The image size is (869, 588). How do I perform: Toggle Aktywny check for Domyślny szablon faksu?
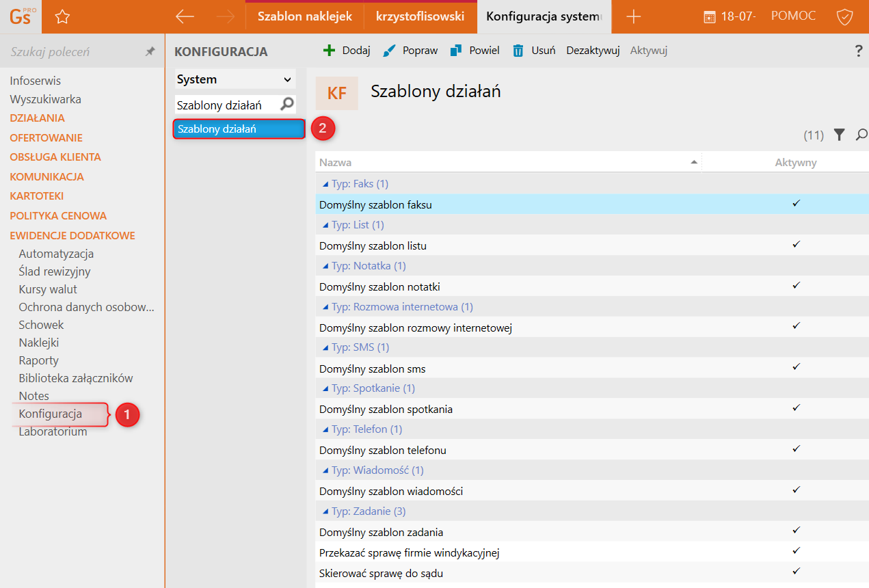point(796,204)
